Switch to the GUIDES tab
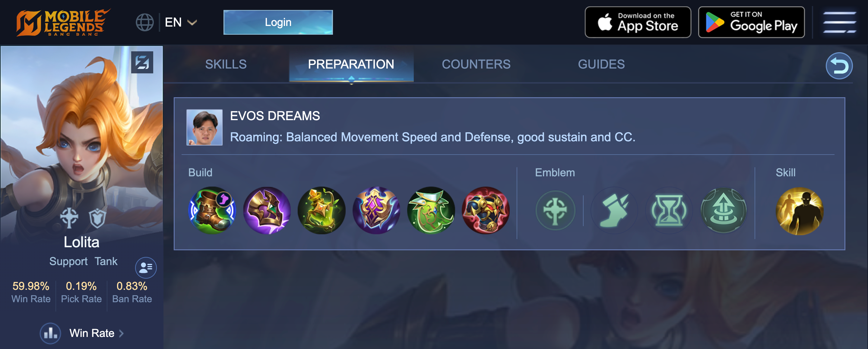The image size is (868, 349). [601, 64]
